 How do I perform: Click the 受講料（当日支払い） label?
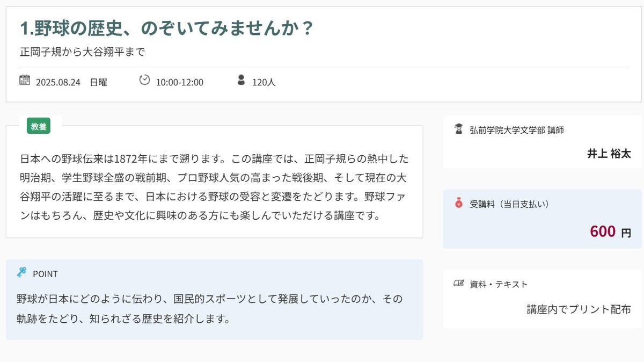click(509, 204)
